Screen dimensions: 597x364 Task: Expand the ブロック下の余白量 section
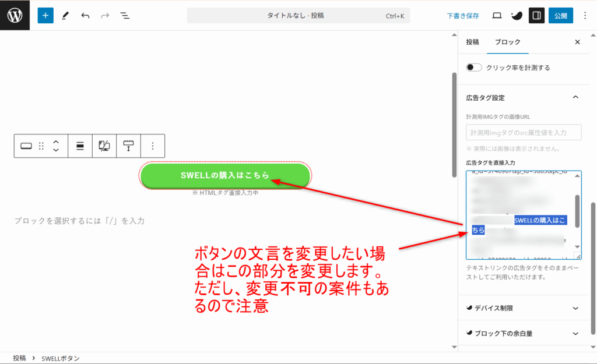pyautogui.click(x=523, y=333)
